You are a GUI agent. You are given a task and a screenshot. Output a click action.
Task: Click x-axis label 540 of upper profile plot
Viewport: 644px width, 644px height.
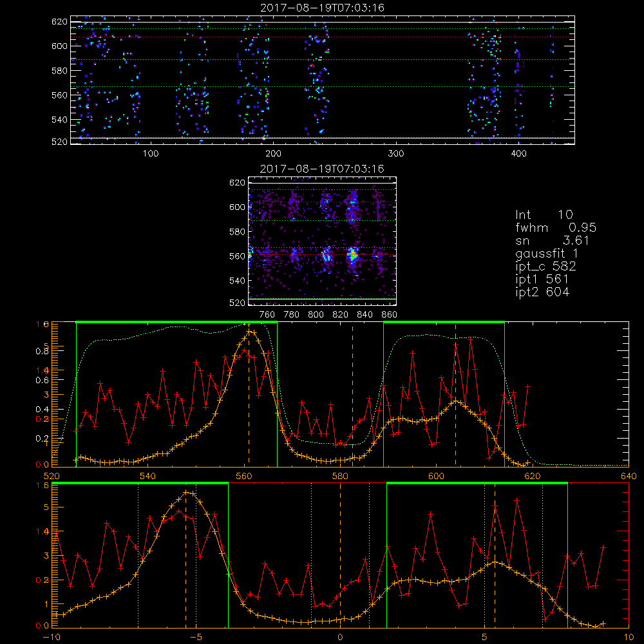tap(148, 477)
